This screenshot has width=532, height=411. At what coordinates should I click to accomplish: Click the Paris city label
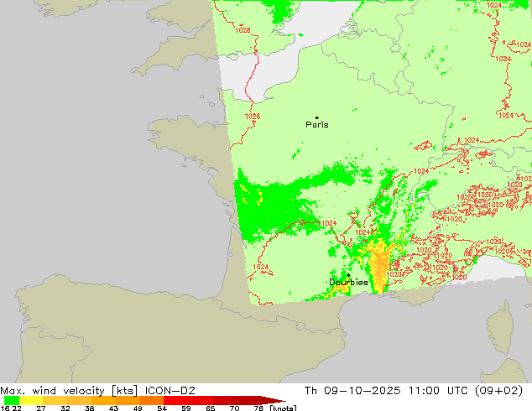pyautogui.click(x=317, y=125)
